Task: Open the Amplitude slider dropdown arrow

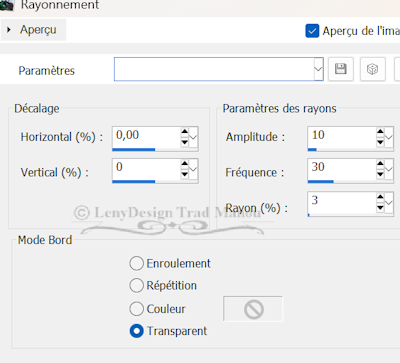Action: 389,137
